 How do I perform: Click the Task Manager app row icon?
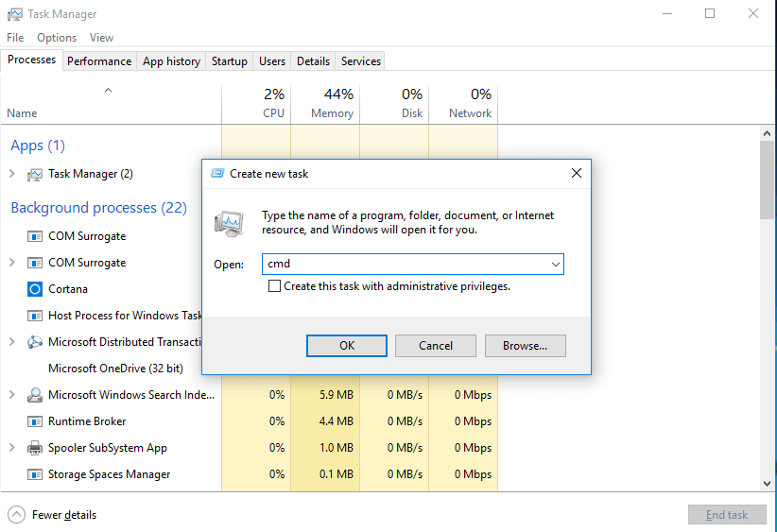pyautogui.click(x=35, y=175)
